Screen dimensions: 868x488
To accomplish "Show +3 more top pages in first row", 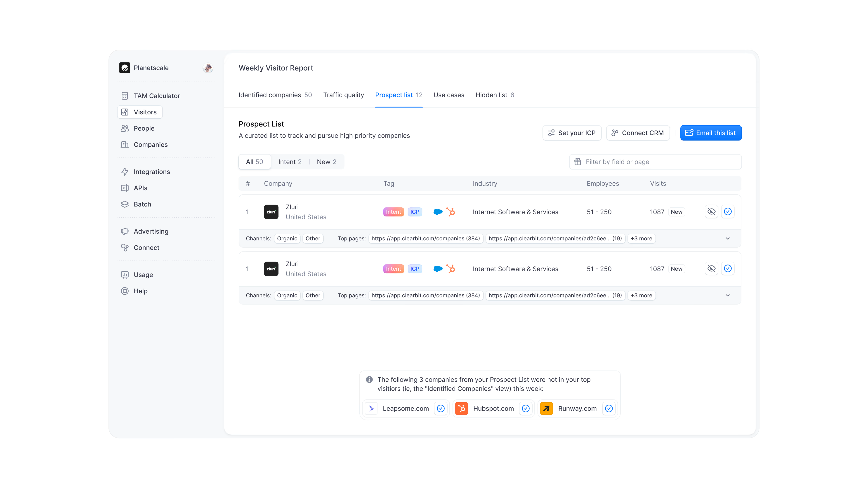I will (641, 238).
